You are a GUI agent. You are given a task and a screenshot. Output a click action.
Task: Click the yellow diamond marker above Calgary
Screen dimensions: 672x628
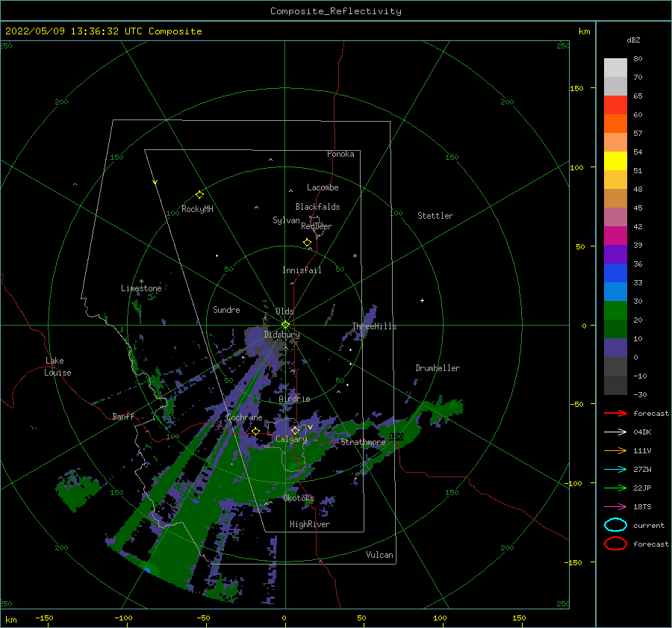(295, 430)
